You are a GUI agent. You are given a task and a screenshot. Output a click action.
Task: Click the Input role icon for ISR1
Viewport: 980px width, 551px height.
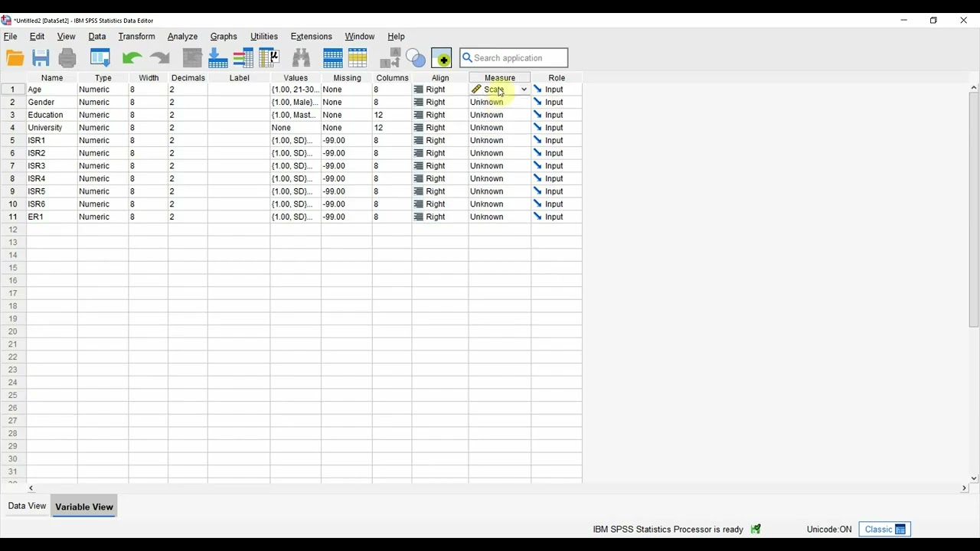click(x=537, y=141)
